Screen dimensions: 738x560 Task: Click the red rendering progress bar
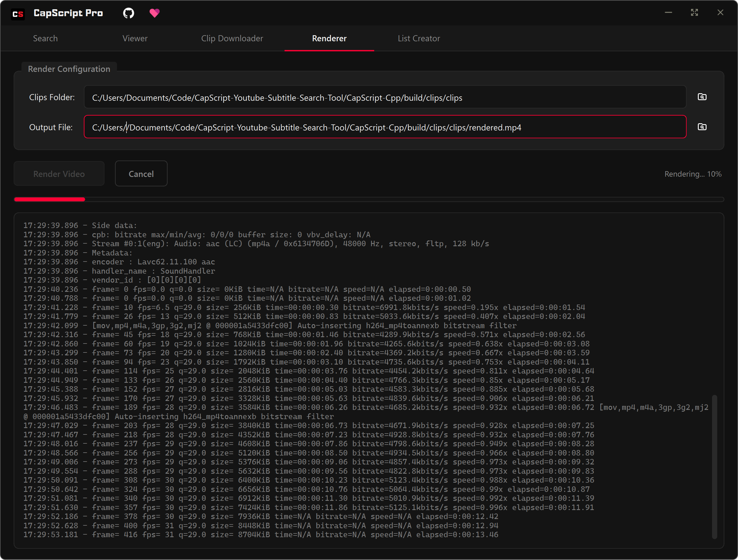coord(50,199)
